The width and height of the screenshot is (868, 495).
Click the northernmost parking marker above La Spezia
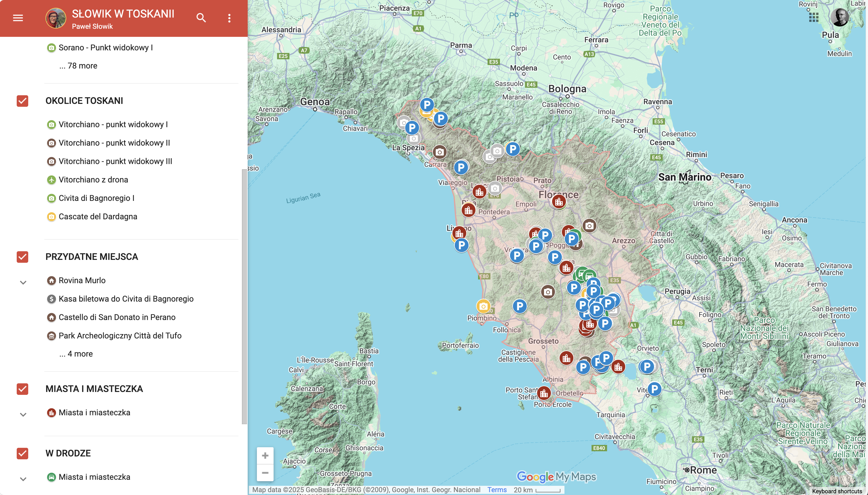click(427, 104)
